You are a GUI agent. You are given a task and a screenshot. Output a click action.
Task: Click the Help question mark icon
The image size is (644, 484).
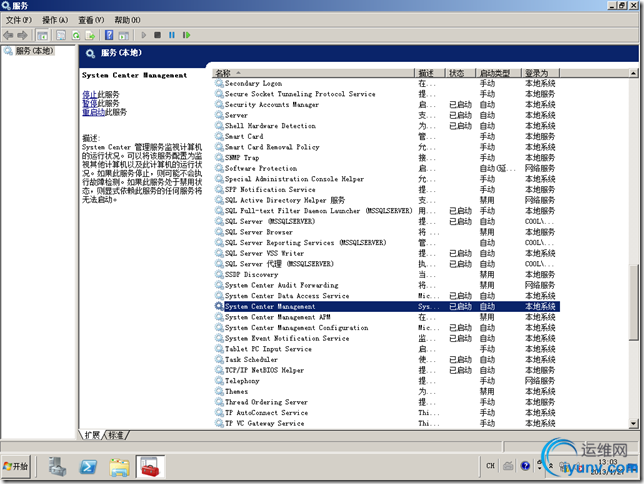(x=109, y=35)
